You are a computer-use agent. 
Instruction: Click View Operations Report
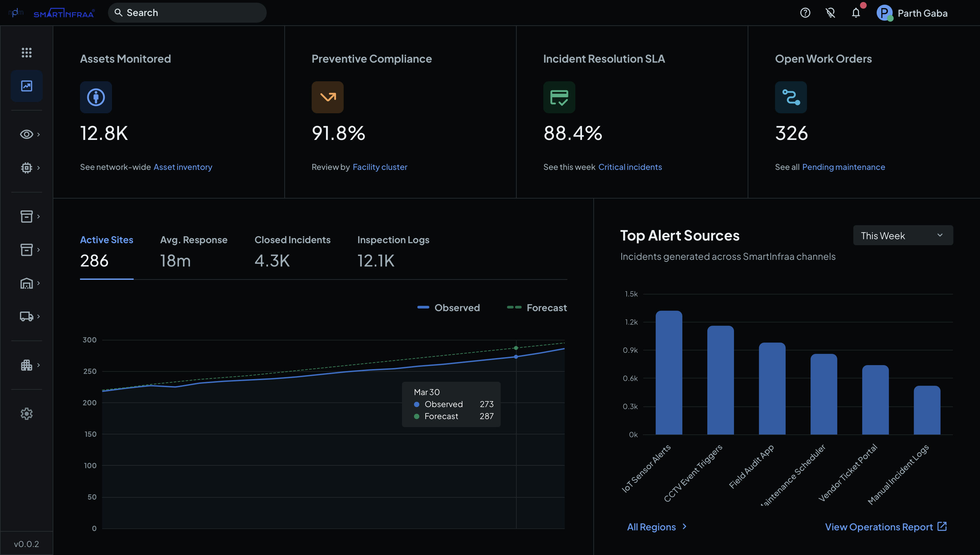tap(879, 527)
